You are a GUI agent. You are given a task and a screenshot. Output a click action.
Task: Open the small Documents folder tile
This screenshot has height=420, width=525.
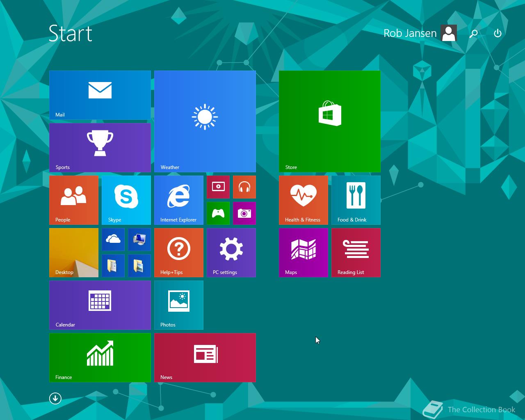pyautogui.click(x=113, y=266)
